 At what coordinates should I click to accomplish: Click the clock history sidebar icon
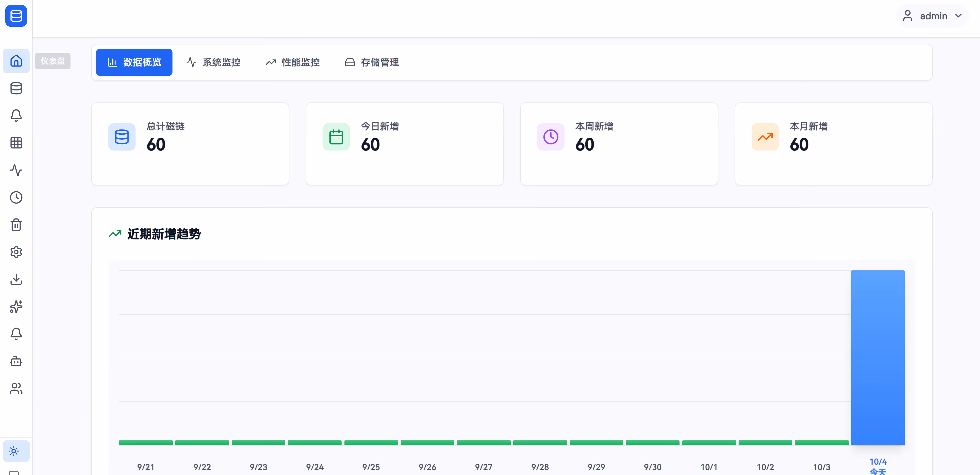point(16,197)
